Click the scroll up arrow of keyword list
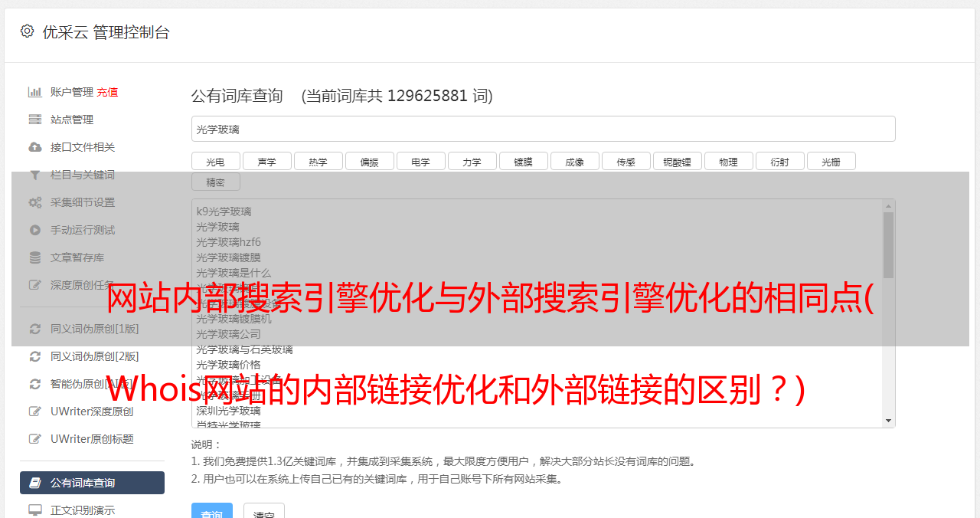Image resolution: width=980 pixels, height=518 pixels. click(888, 205)
